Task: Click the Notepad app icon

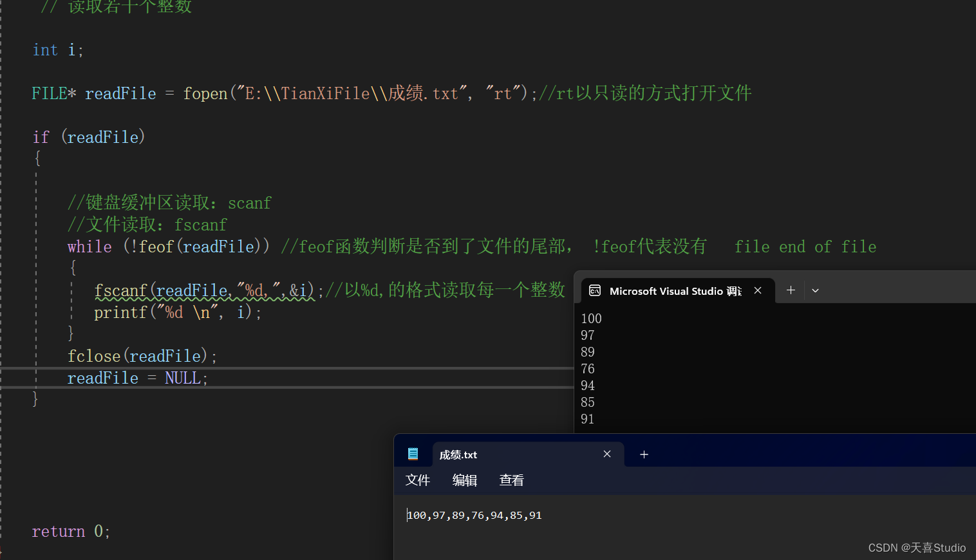Action: pyautogui.click(x=413, y=454)
